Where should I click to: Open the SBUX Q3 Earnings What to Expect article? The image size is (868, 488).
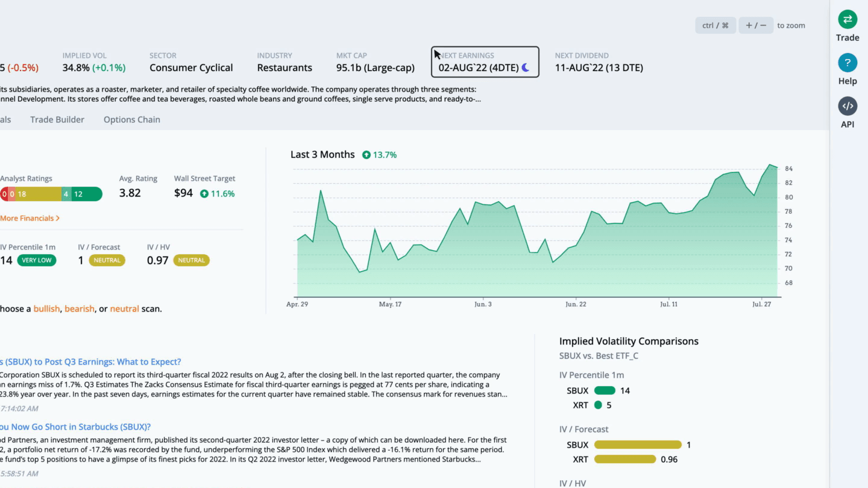tap(90, 361)
